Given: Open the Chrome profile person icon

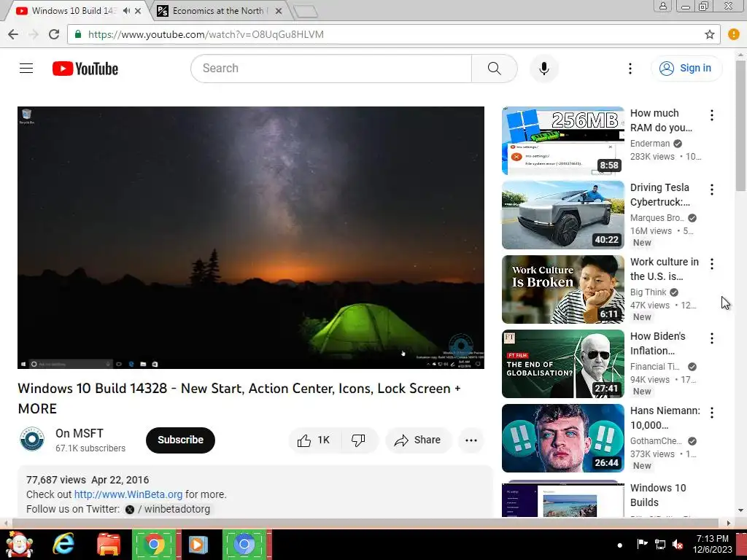Looking at the screenshot, I should 662,6.
